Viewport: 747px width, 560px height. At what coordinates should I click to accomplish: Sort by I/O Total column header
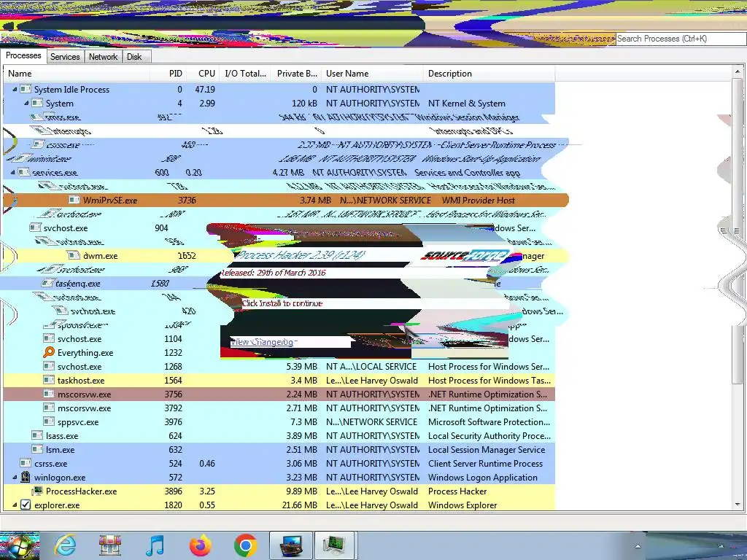coord(245,74)
